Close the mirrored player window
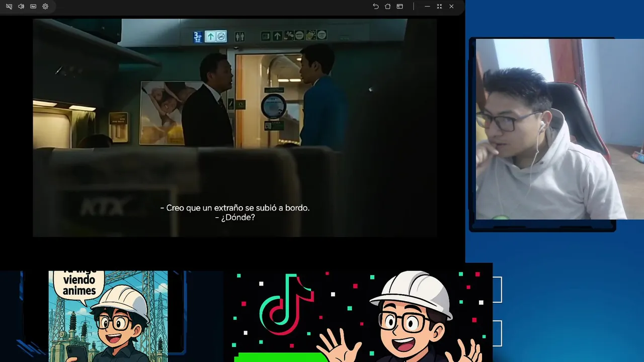 pyautogui.click(x=451, y=7)
